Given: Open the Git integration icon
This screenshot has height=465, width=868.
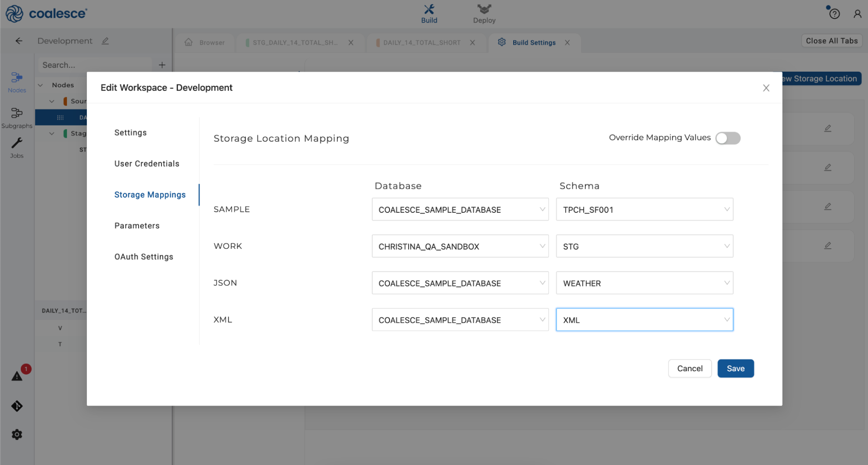Looking at the screenshot, I should pos(17,406).
